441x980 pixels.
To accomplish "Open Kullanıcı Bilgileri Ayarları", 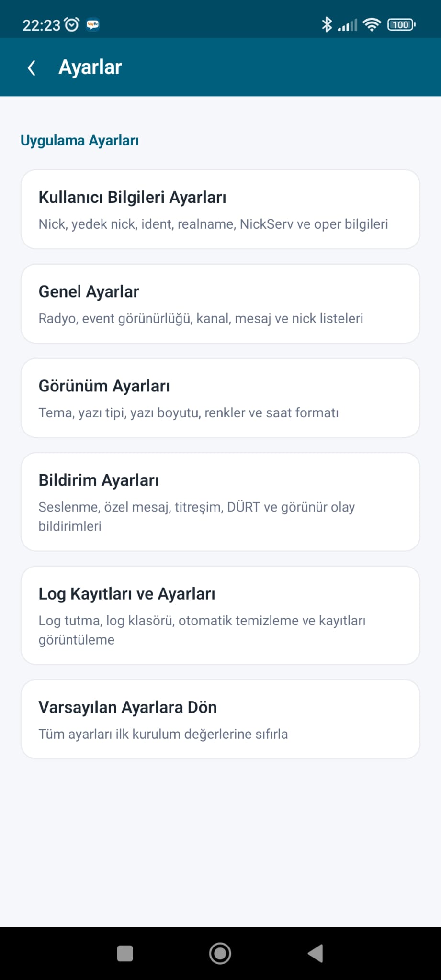I will point(220,209).
